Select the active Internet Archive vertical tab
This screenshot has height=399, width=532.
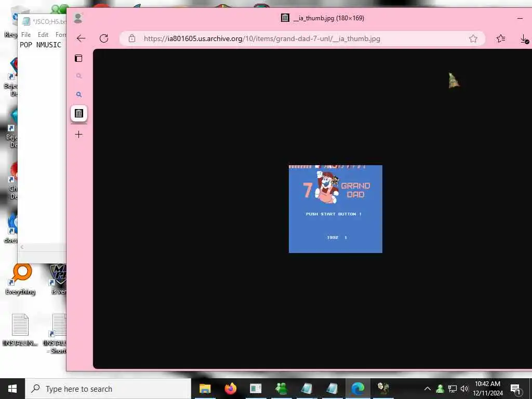click(x=79, y=113)
